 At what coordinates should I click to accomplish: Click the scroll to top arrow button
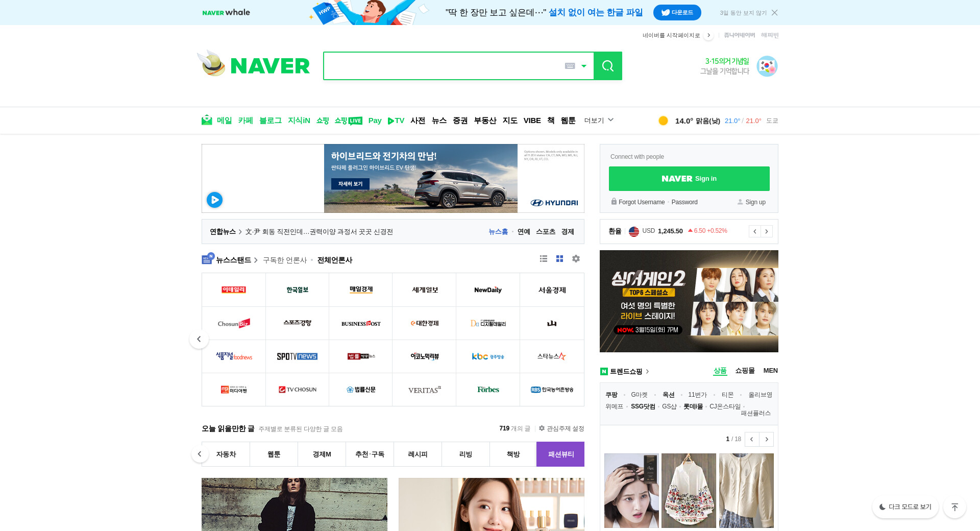coord(954,507)
